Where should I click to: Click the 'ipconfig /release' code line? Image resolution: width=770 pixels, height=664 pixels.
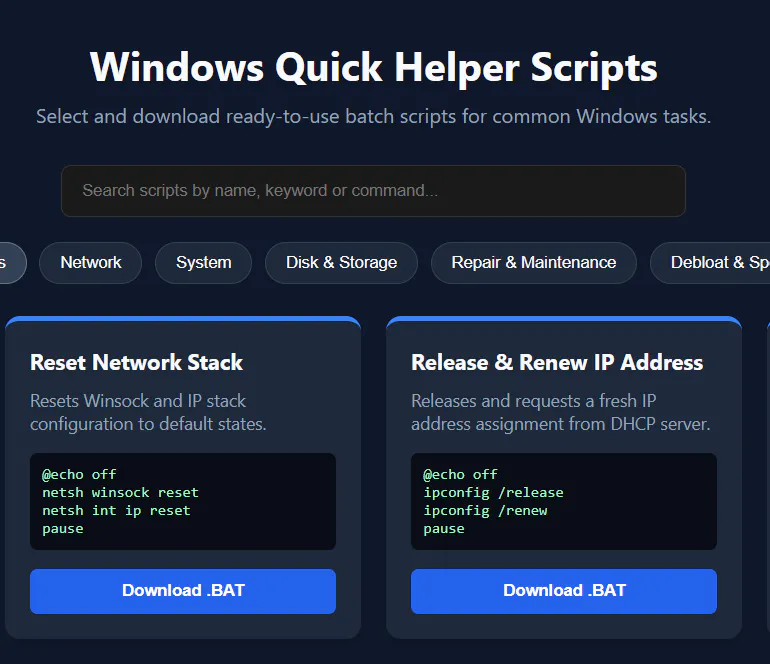pos(494,493)
